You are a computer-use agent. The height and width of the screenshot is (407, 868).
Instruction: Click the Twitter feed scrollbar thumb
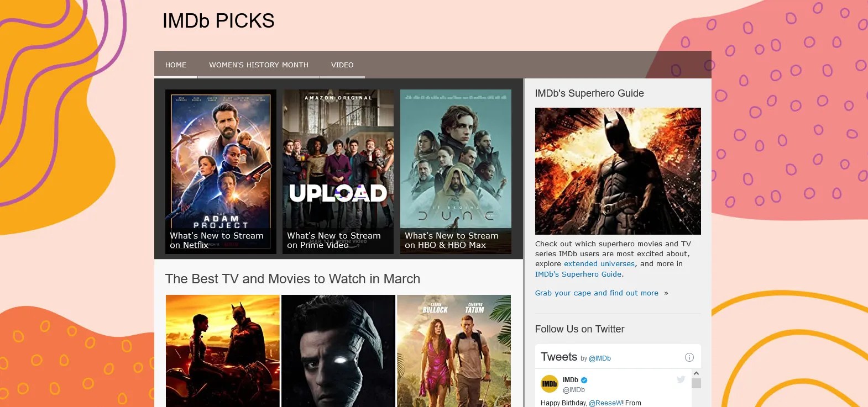696,383
